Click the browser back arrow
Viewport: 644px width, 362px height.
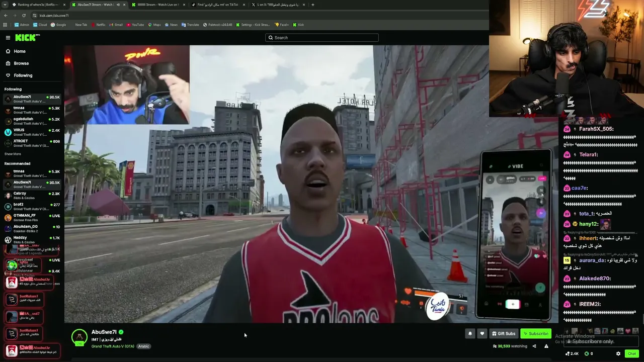(x=6, y=16)
